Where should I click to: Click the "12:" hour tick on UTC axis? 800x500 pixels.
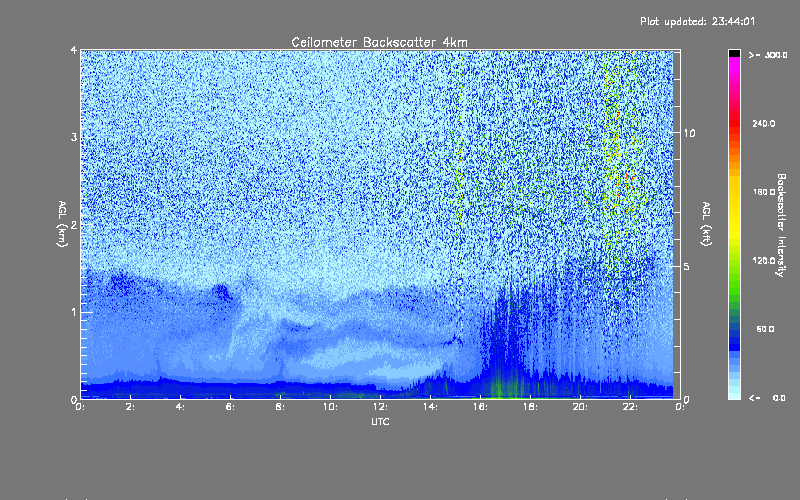click(380, 407)
